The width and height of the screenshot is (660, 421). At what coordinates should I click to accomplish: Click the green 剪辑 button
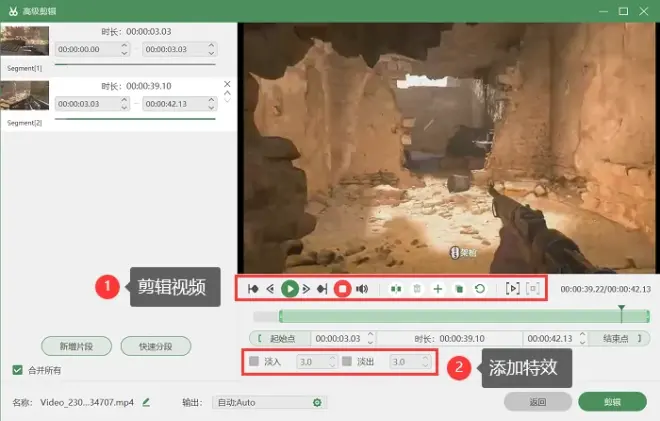point(612,402)
